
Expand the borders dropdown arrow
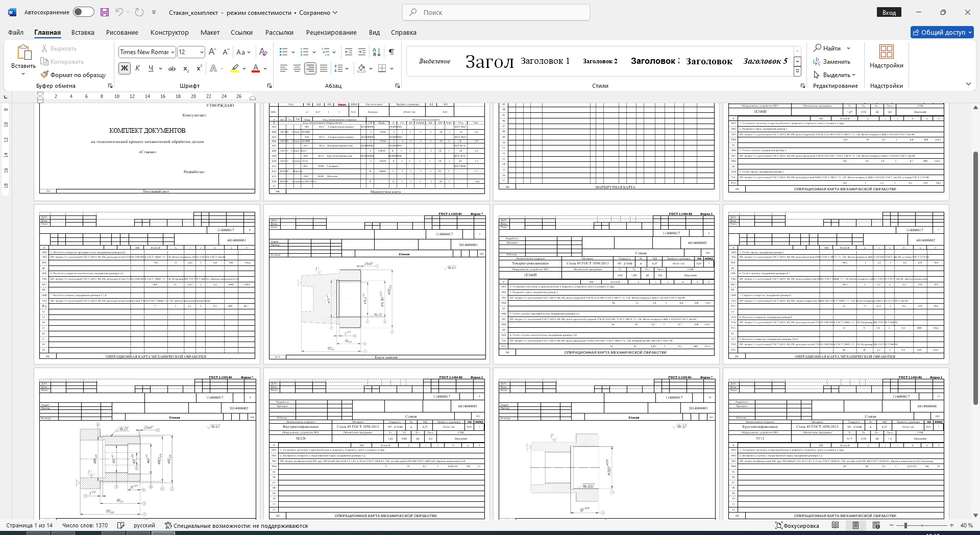[x=391, y=68]
